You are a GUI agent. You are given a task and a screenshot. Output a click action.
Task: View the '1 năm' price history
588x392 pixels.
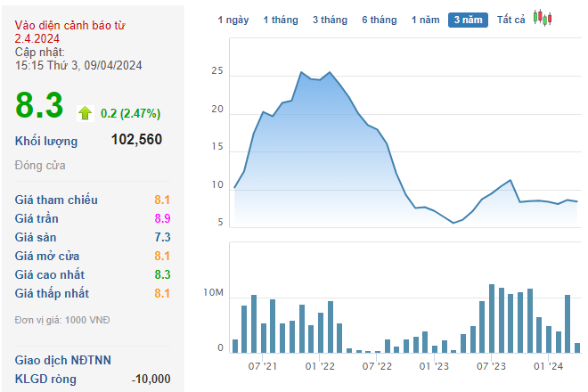tap(425, 19)
